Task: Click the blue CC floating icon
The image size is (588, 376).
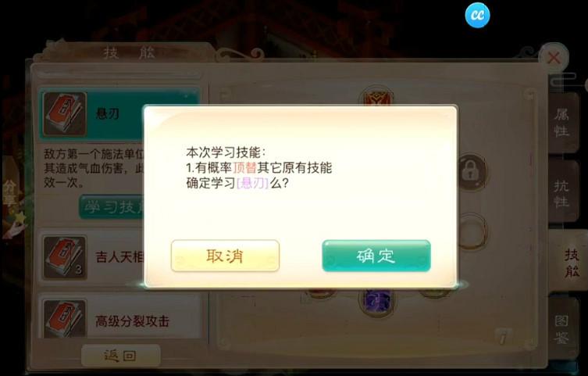Action: [x=477, y=15]
